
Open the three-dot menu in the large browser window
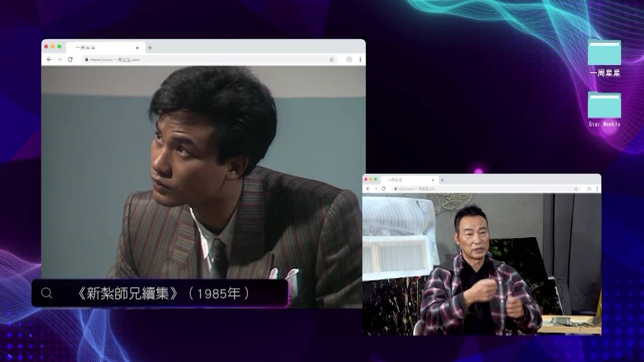[x=360, y=59]
